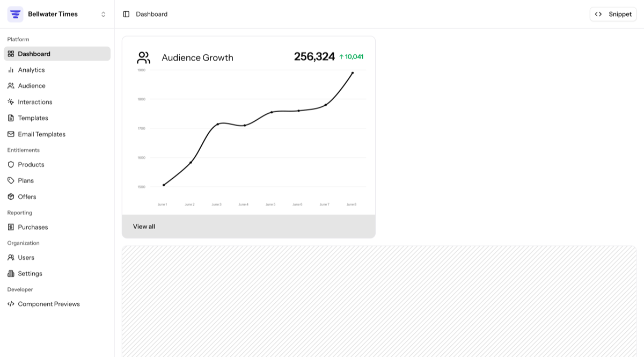Screen dimensions: 644x357
Task: Open organization Settings page
Action: click(x=57, y=274)
